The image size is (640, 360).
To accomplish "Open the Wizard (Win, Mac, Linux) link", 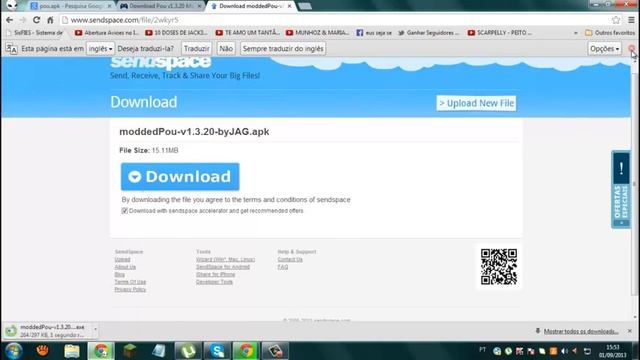I will tap(225, 260).
